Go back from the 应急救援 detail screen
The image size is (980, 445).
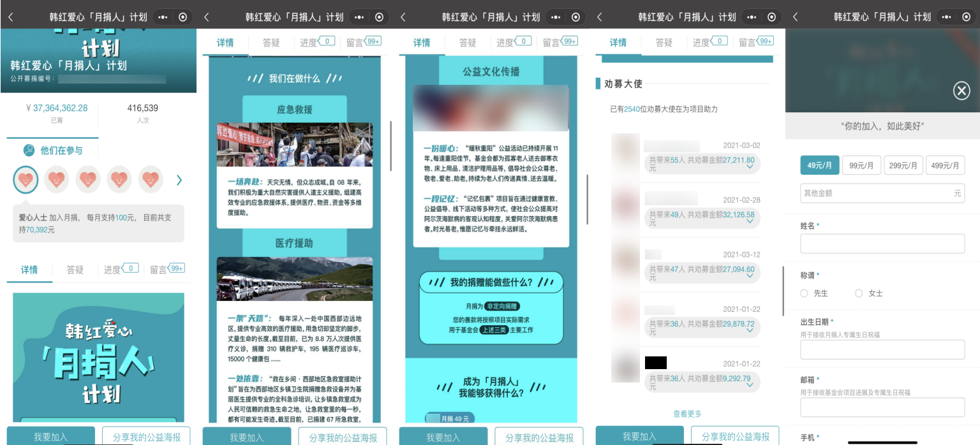(x=207, y=17)
